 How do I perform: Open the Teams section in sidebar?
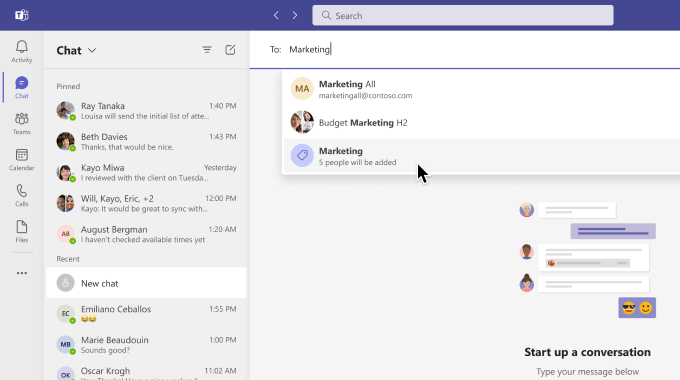tap(22, 124)
